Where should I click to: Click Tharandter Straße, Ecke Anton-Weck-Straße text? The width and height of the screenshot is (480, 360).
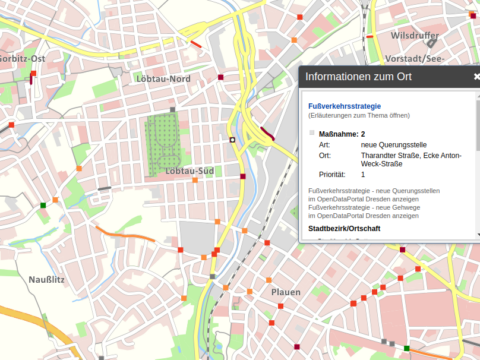click(411, 160)
